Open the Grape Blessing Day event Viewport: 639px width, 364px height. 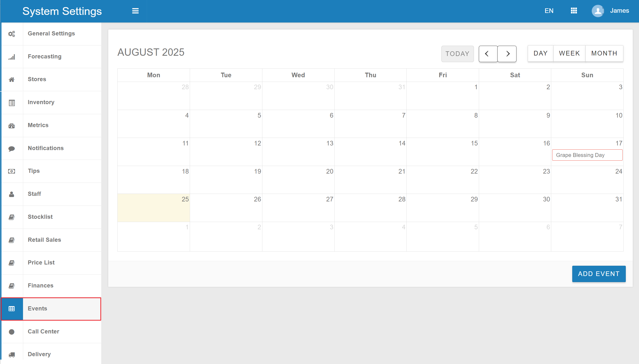587,155
